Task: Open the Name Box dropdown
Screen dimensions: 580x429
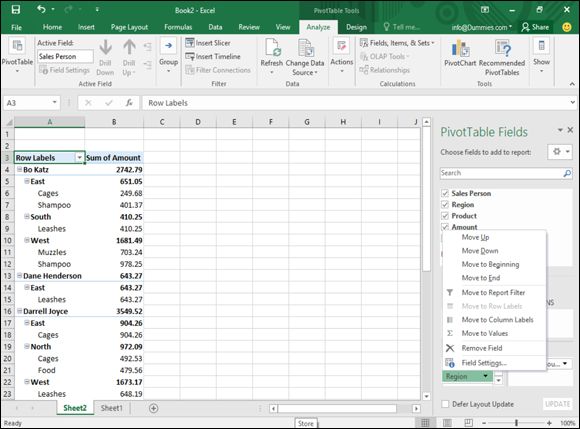Action: click(x=54, y=102)
